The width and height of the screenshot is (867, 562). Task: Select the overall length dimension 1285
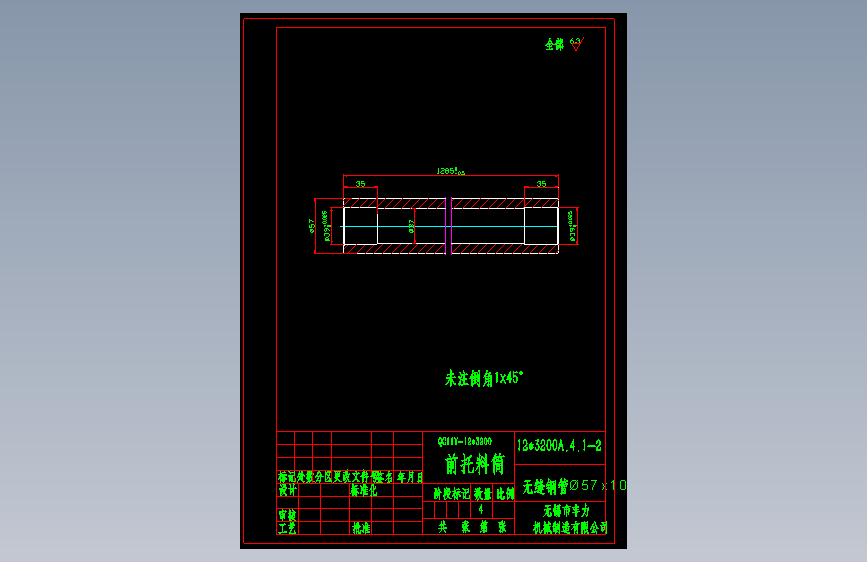[451, 171]
